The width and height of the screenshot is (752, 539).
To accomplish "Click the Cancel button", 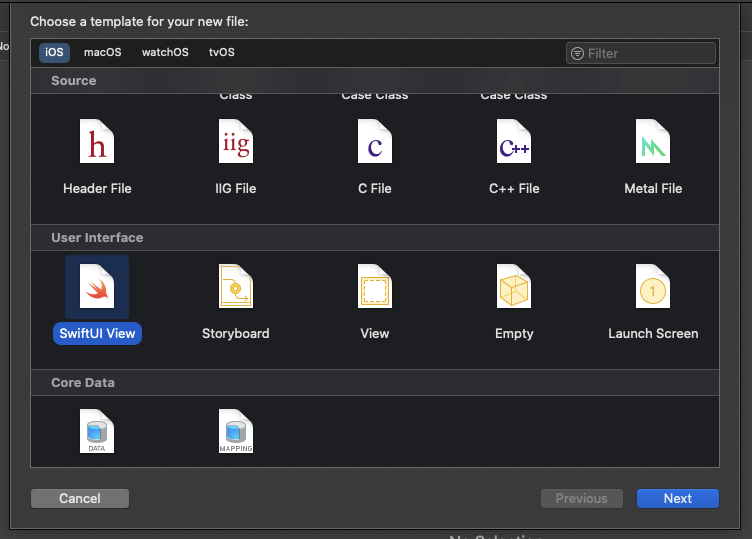I will [80, 499].
